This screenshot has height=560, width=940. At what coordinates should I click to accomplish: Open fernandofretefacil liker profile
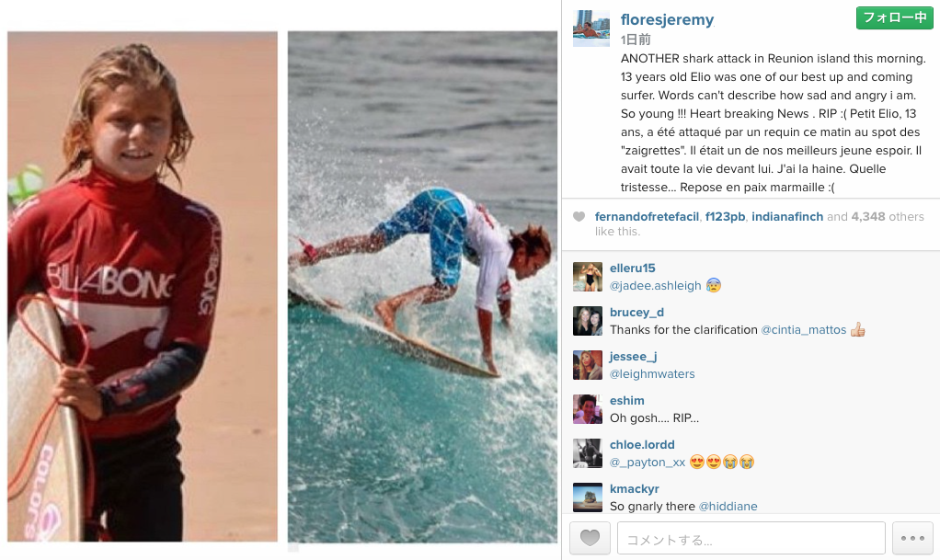coord(647,216)
